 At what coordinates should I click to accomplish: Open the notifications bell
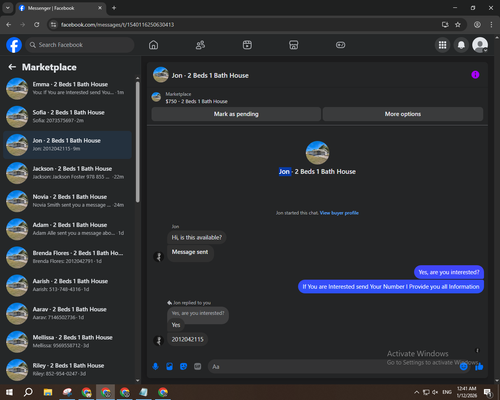point(461,45)
